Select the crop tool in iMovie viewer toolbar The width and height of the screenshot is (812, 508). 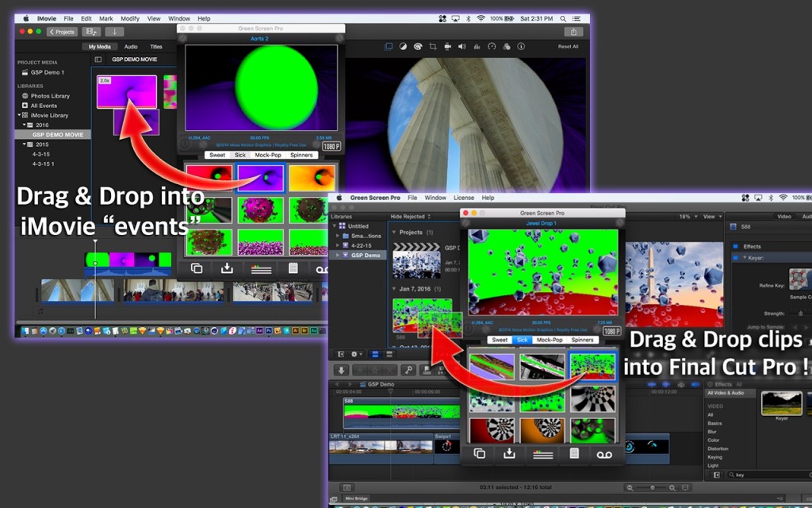[433, 47]
